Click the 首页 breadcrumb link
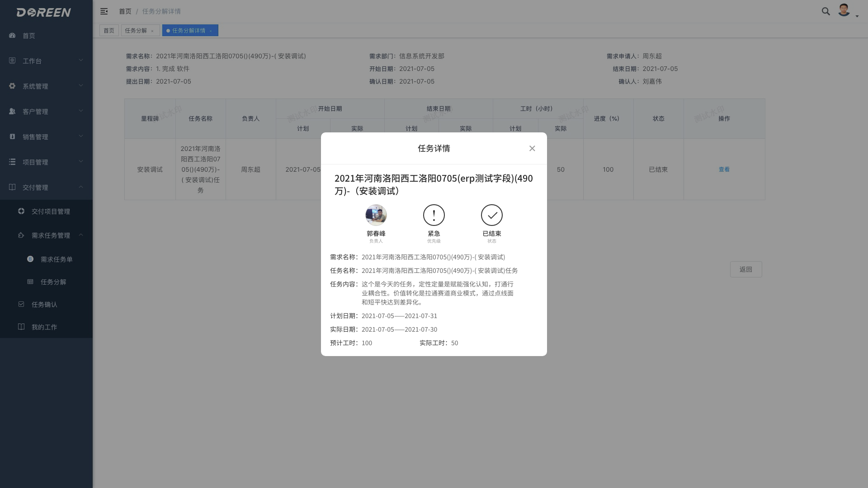Image resolution: width=868 pixels, height=488 pixels. (x=125, y=11)
